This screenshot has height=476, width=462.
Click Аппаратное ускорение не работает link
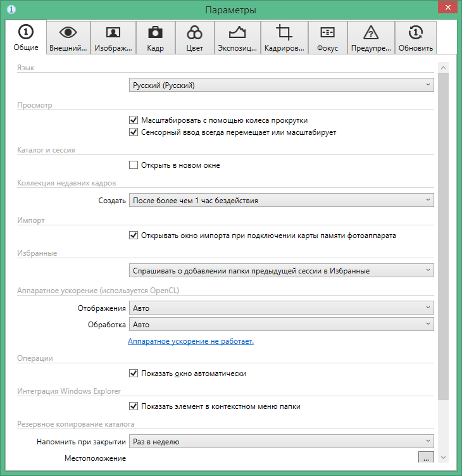190,341
